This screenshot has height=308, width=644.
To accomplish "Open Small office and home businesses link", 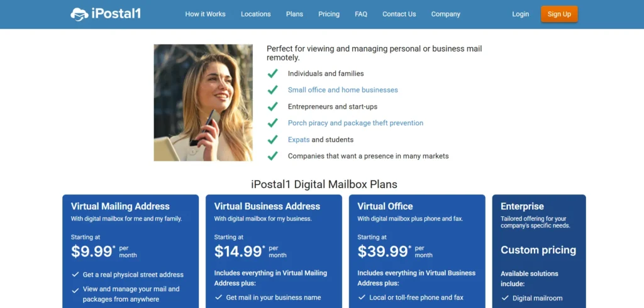I will coord(343,90).
